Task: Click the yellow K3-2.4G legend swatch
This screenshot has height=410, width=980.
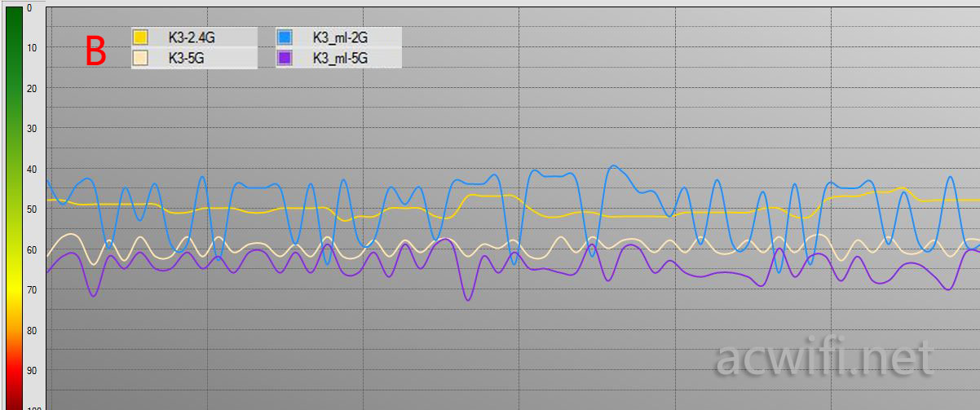Action: pos(140,37)
